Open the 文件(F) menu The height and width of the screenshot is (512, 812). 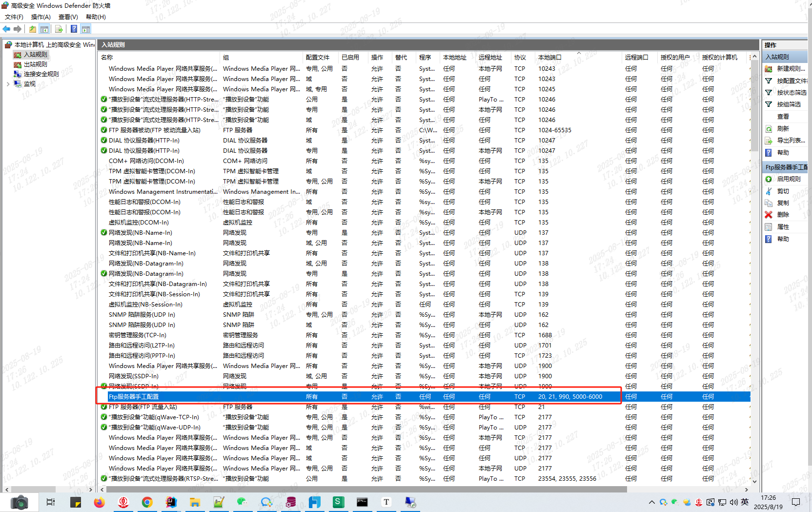tap(14, 17)
